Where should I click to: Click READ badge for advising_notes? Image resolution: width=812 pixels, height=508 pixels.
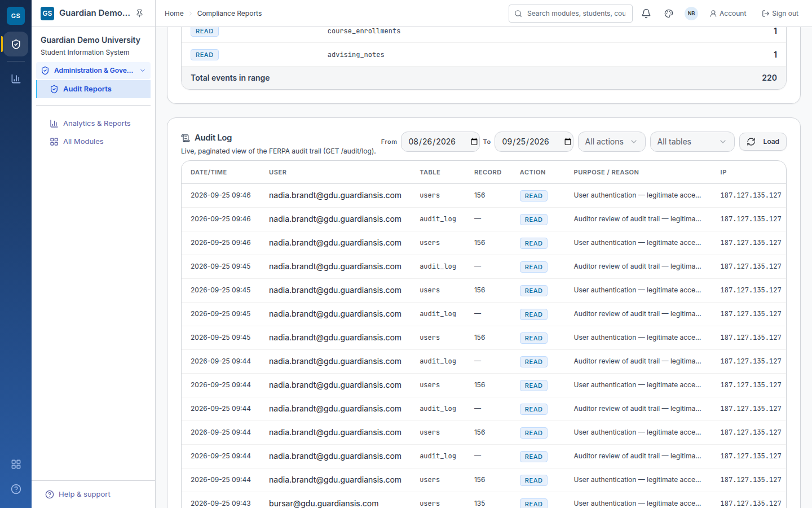pos(205,55)
